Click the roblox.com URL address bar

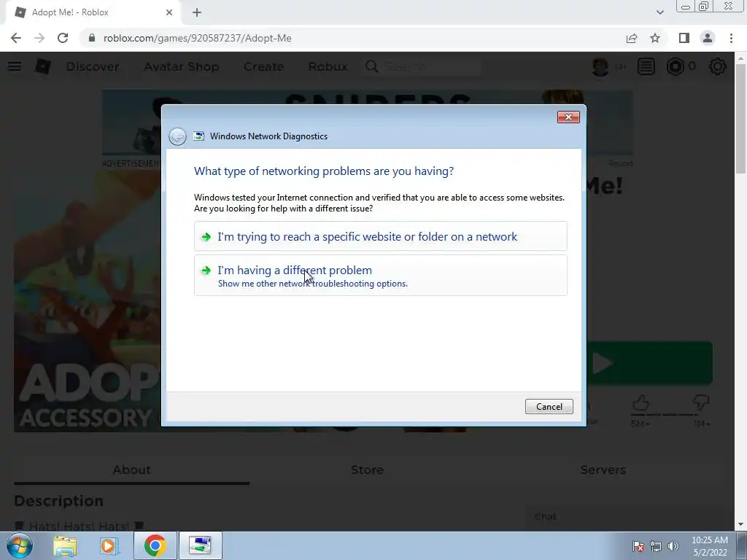pos(197,38)
